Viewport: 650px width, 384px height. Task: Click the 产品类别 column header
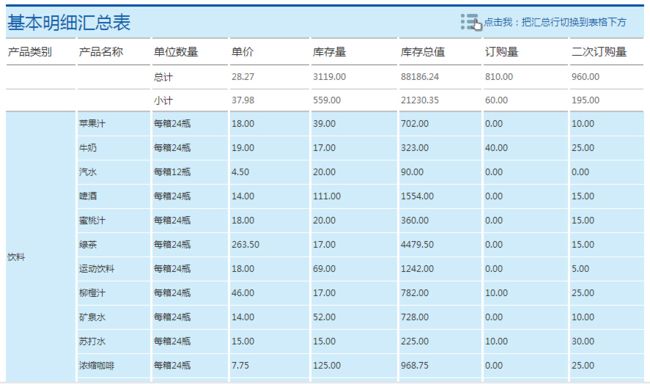point(30,52)
